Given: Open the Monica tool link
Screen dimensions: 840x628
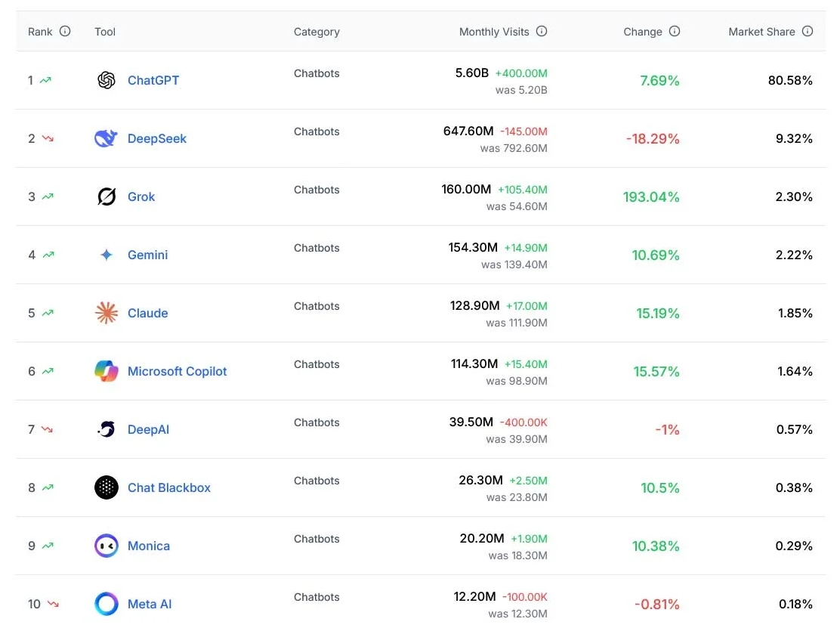Looking at the screenshot, I should tap(148, 546).
